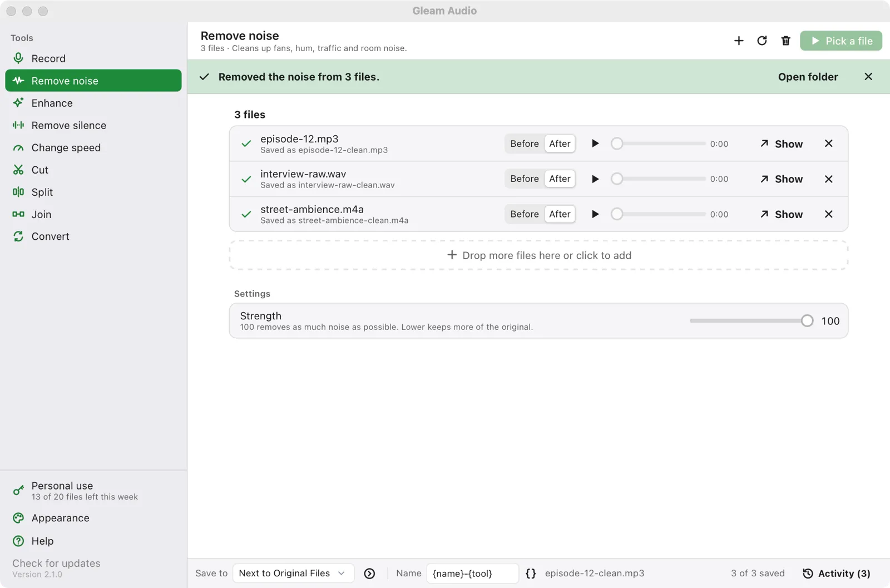Select After for interview-raw.wav

560,179
